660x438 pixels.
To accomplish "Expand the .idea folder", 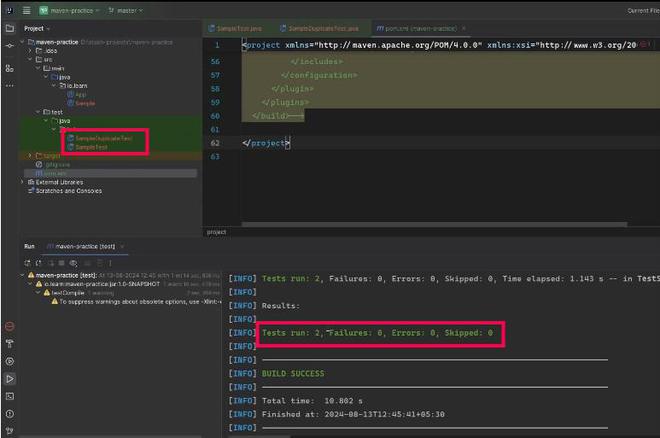I will pos(30,51).
